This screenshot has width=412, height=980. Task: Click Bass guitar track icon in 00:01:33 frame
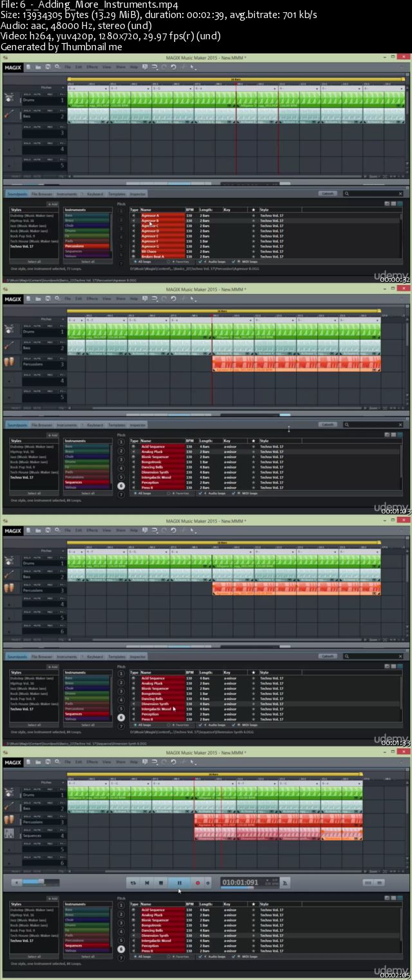click(x=10, y=573)
